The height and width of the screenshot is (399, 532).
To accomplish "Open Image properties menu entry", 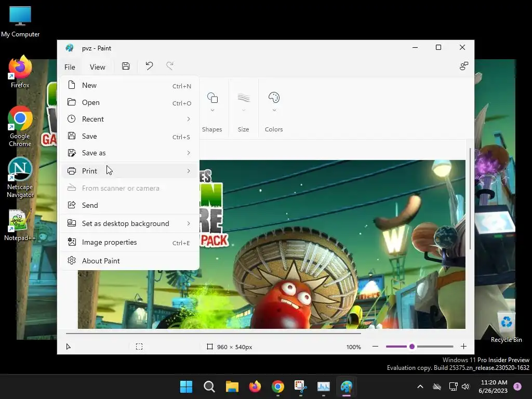I will click(x=129, y=242).
